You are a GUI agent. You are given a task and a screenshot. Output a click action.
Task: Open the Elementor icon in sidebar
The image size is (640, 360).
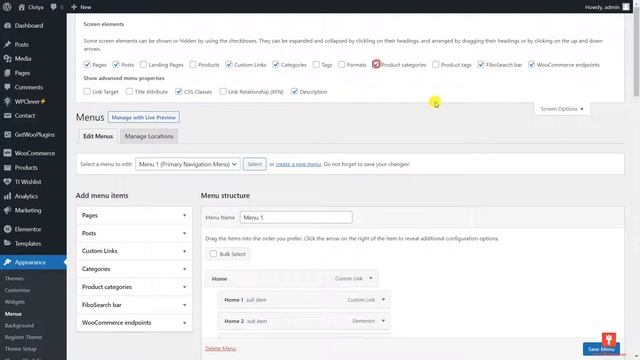(7, 229)
